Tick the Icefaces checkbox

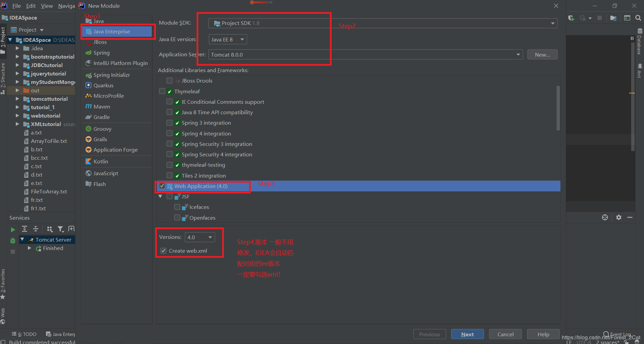click(177, 207)
